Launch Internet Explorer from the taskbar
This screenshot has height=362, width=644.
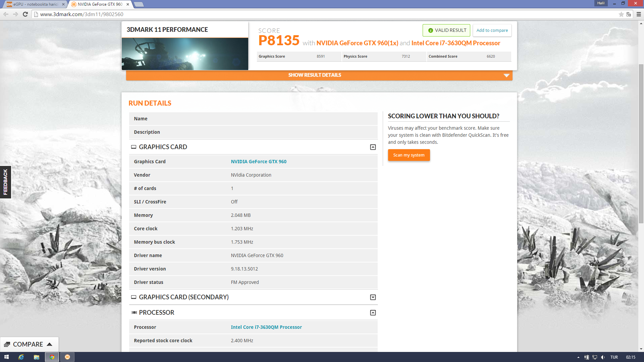click(21, 357)
